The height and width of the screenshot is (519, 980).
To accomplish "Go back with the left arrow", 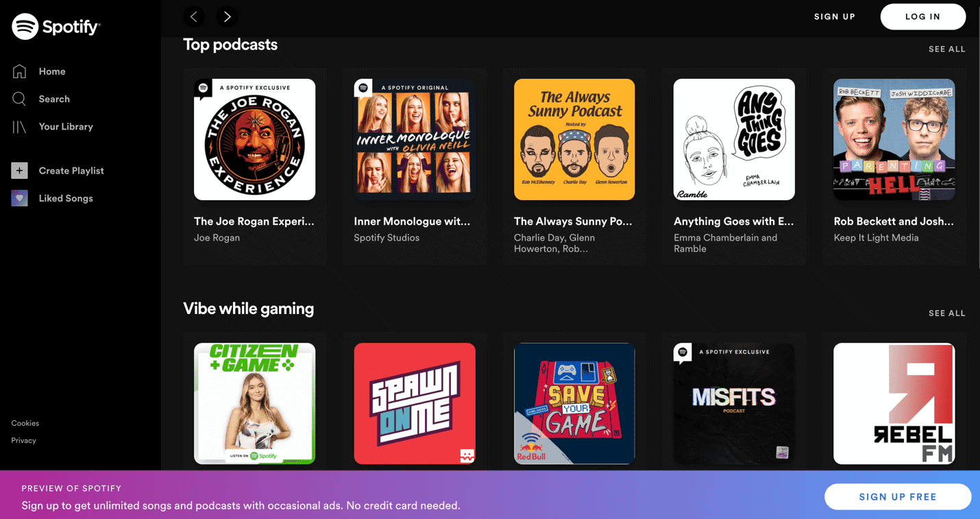I will (194, 16).
